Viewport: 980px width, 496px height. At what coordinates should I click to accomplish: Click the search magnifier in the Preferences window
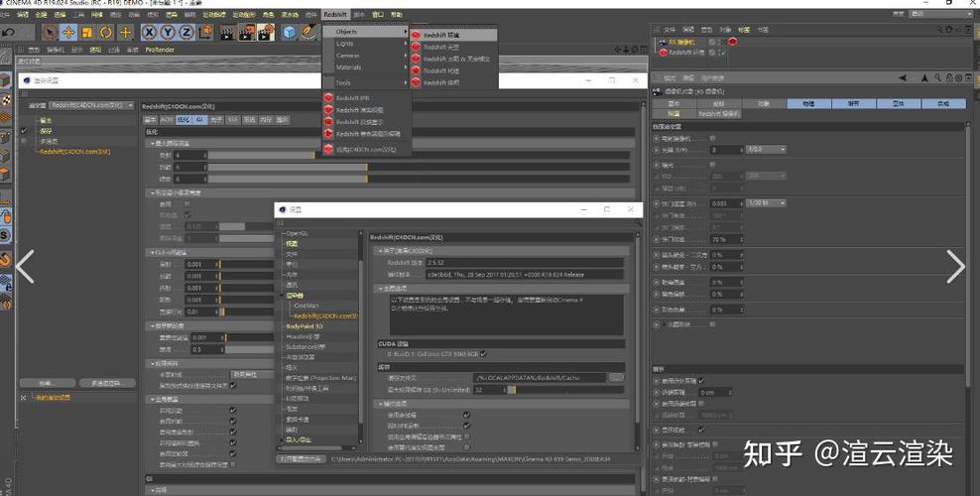(x=638, y=223)
